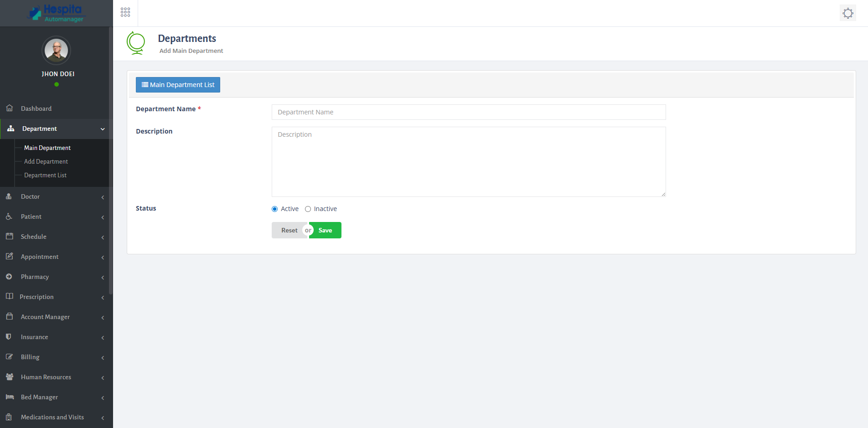The height and width of the screenshot is (428, 868).
Task: Choose the Inactive status option
Action: coord(308,209)
